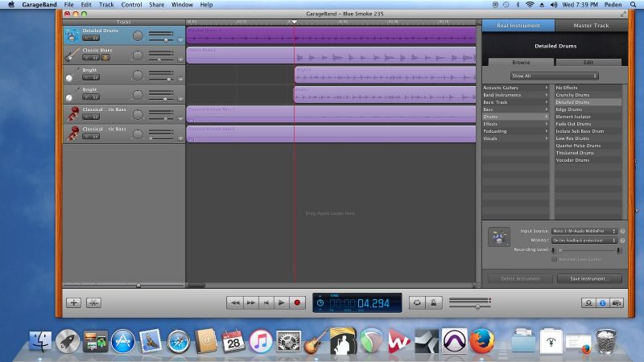Click the Classic Blues guitar track icon
Image resolution: width=644 pixels, height=362 pixels.
click(x=72, y=55)
